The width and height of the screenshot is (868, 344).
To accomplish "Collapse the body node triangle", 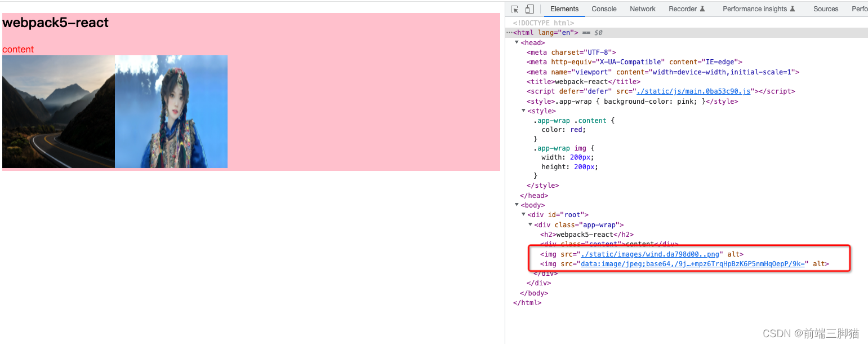I will click(517, 205).
